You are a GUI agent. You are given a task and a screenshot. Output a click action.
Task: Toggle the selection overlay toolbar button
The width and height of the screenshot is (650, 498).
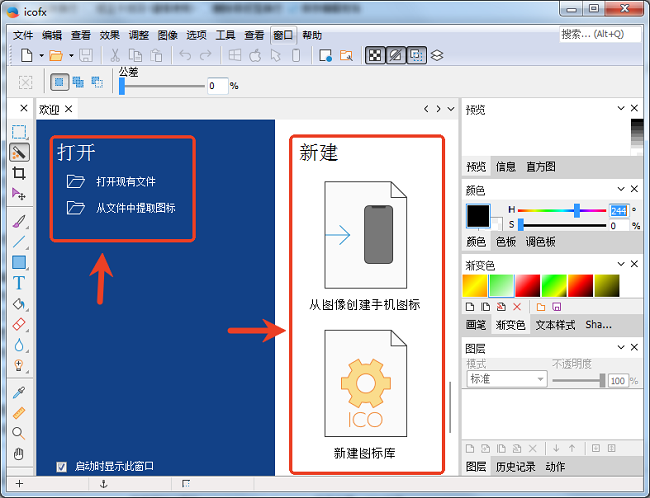click(417, 55)
